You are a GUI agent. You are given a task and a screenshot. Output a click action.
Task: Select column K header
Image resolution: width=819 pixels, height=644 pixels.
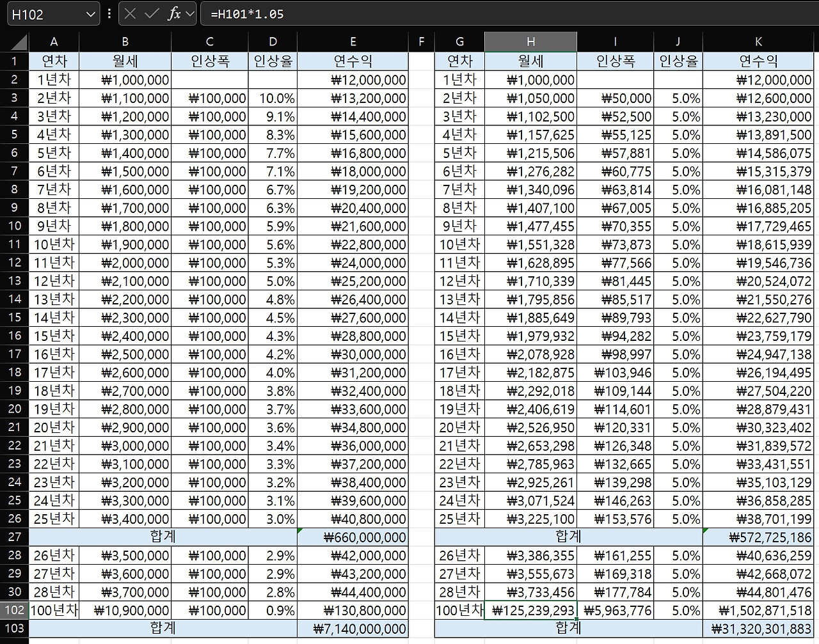pyautogui.click(x=758, y=42)
